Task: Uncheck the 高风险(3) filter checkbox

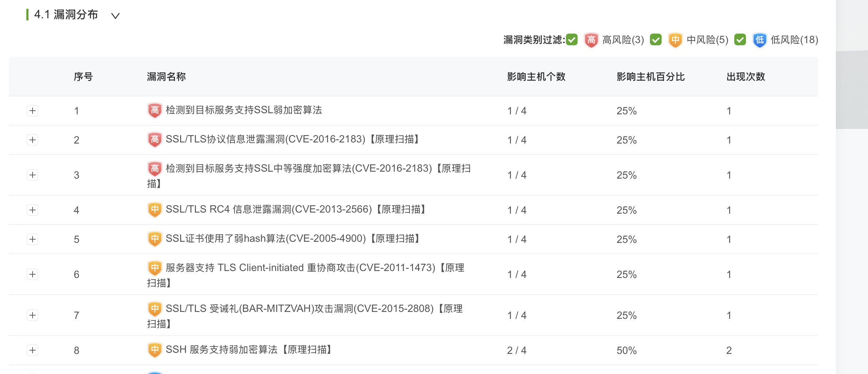Action: point(572,39)
